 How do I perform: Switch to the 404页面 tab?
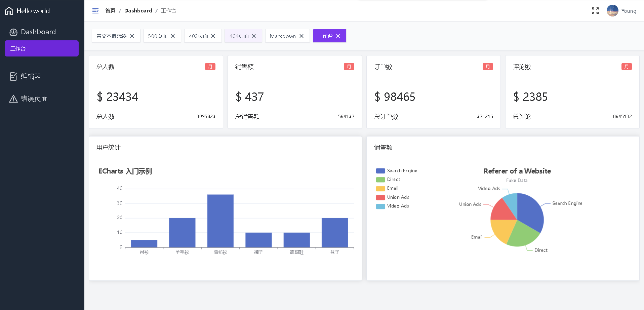(x=243, y=36)
